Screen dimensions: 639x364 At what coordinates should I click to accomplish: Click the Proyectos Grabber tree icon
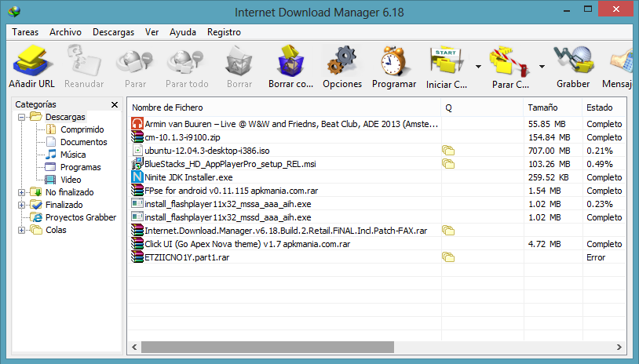pyautogui.click(x=36, y=217)
